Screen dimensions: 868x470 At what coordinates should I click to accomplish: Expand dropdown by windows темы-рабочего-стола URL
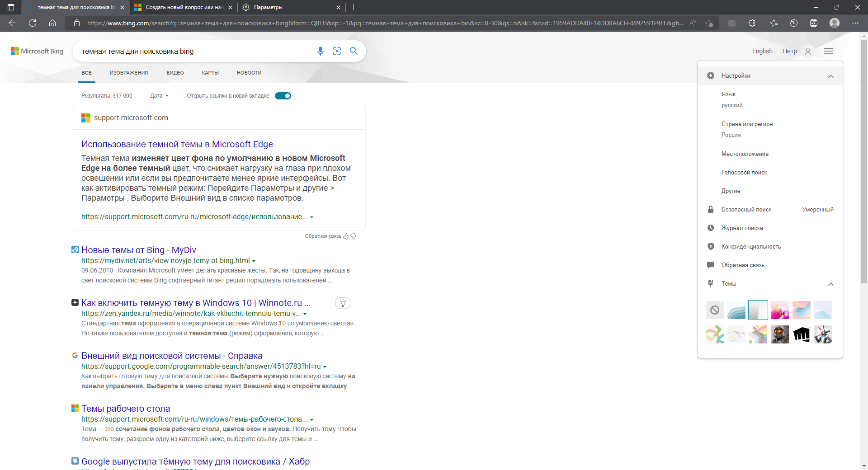coord(311,420)
